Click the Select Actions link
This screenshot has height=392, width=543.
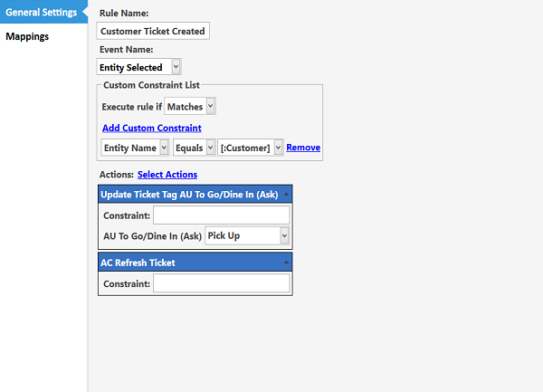pyautogui.click(x=167, y=175)
